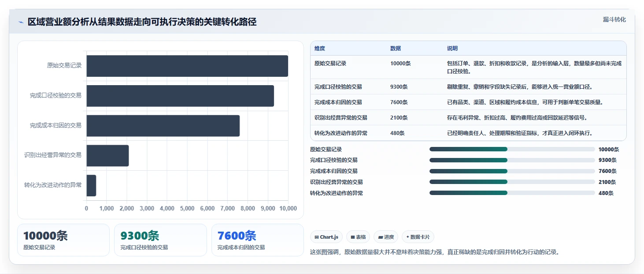This screenshot has height=274, width=644.
Task: Select the title 区域营业额分析从结果数据走向可执行决策的关键转化路径
Action: tap(142, 22)
